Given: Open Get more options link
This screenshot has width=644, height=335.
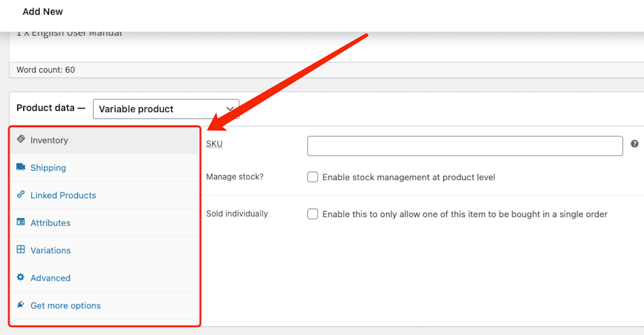Looking at the screenshot, I should click(x=104, y=305).
